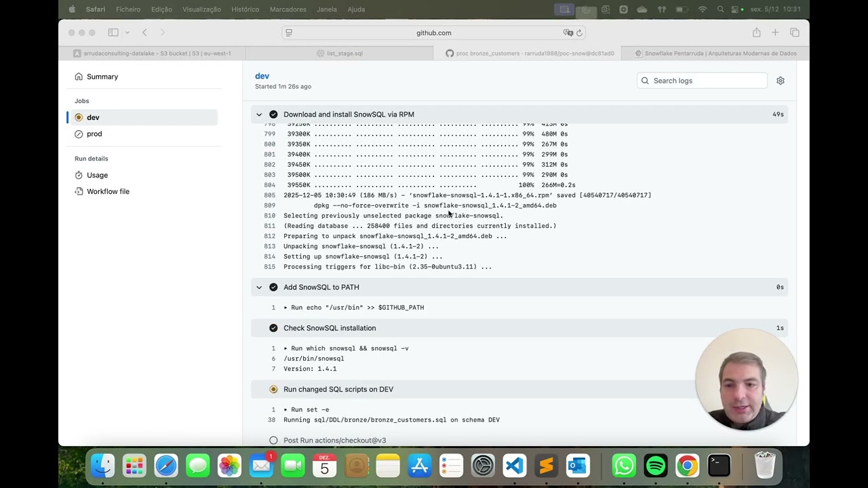Switch to arrudaconsulting-datalake S3 bucket tab
The image size is (868, 488).
point(152,53)
